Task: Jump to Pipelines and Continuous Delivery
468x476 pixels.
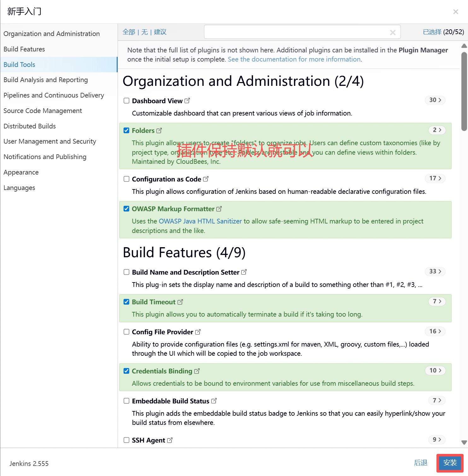Action: pyautogui.click(x=59, y=95)
